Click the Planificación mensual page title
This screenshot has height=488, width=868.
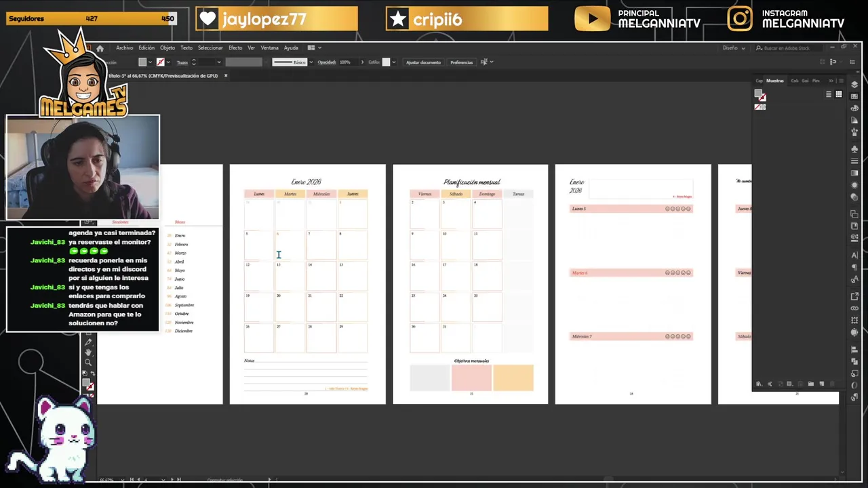pos(472,182)
